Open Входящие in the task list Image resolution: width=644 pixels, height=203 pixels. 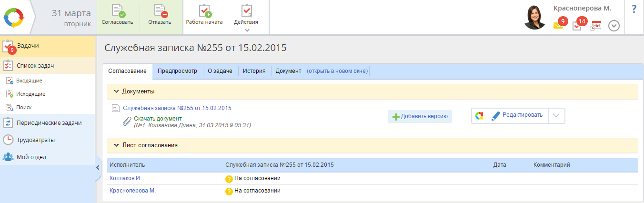coord(29,81)
